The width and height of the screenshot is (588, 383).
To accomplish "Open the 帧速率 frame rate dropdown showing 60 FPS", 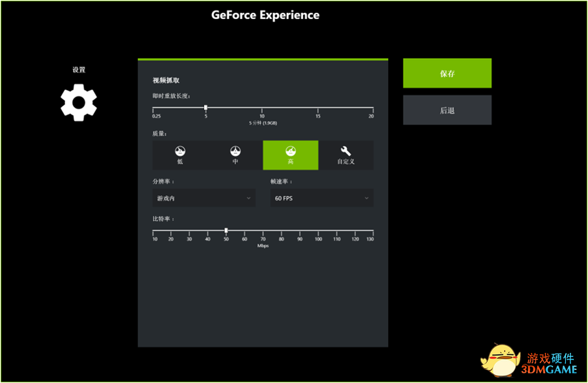I will 322,198.
